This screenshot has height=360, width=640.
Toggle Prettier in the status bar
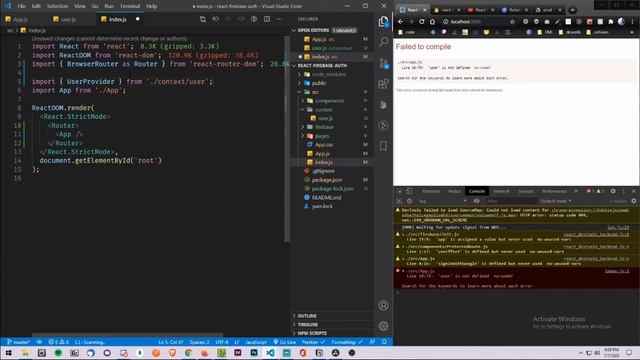[x=313, y=342]
